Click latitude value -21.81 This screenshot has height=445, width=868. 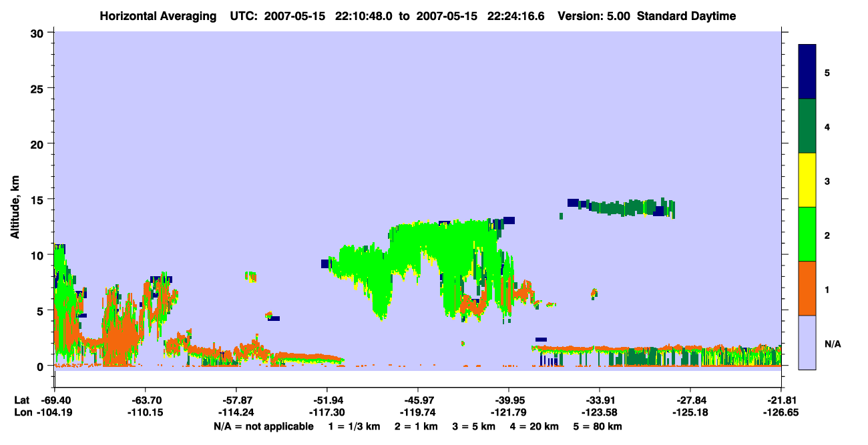781,400
